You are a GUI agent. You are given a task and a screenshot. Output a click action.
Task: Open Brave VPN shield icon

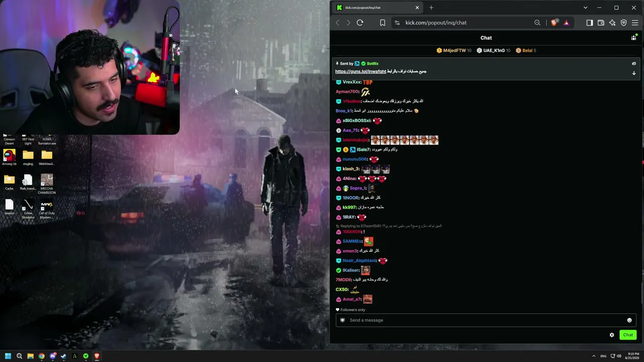[x=623, y=23]
